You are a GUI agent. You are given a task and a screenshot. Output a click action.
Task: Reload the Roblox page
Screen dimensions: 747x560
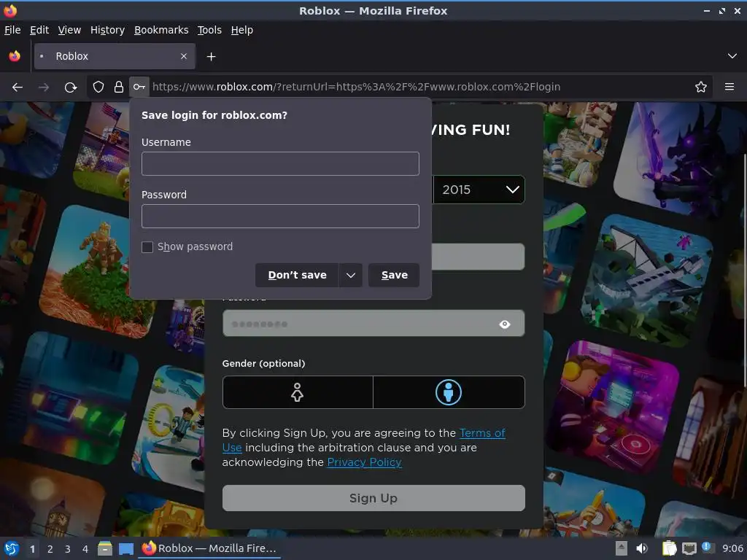[x=71, y=87]
